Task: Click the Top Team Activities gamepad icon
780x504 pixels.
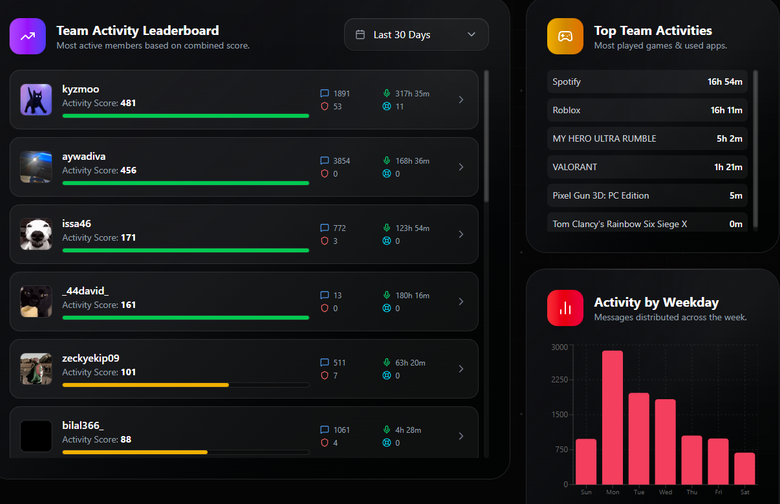Action: point(565,37)
